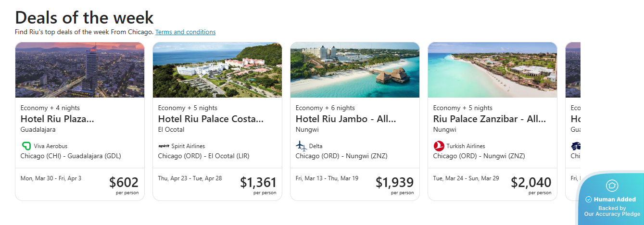Image resolution: width=644 pixels, height=225 pixels.
Task: Select the Hotel Riu Palace Costa title
Action: pos(211,119)
